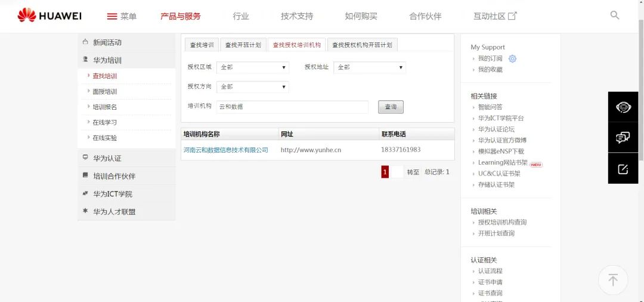Viewport: 644px width, 302px height.
Task: Select 在线学习 in the sidebar
Action: coord(104,122)
